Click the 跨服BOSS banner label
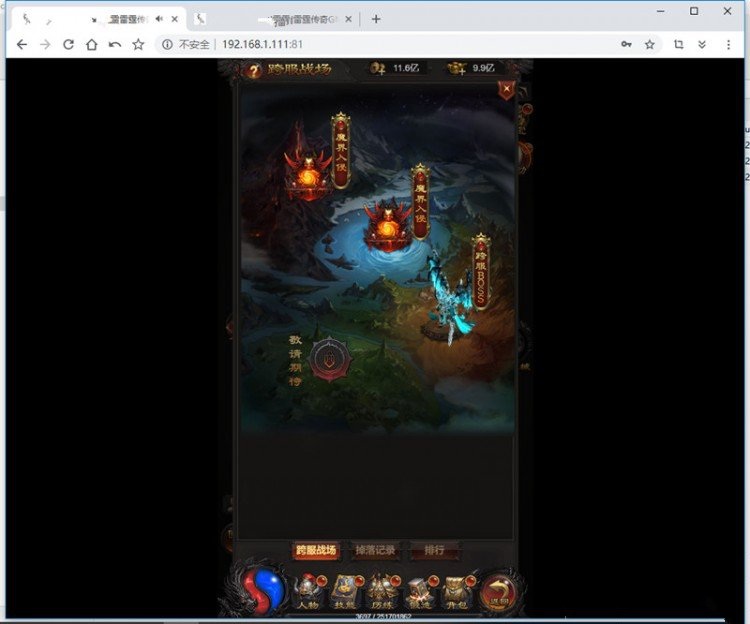750x624 pixels. pos(481,272)
